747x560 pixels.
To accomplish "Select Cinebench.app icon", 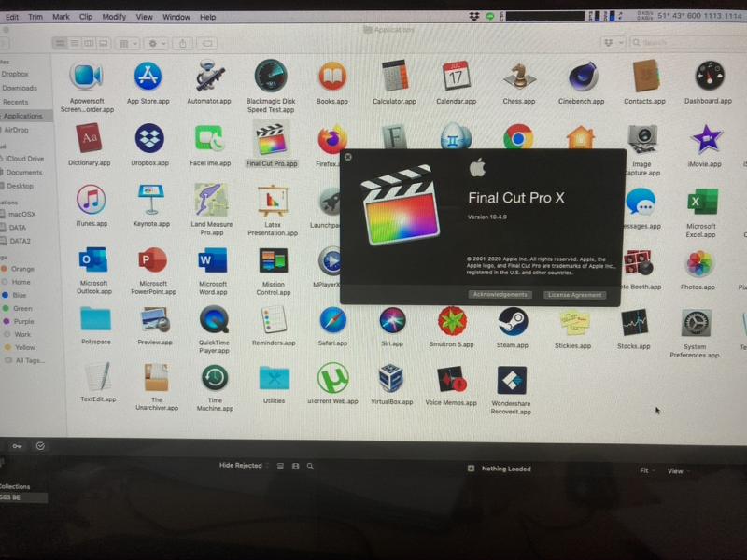I will 582,77.
